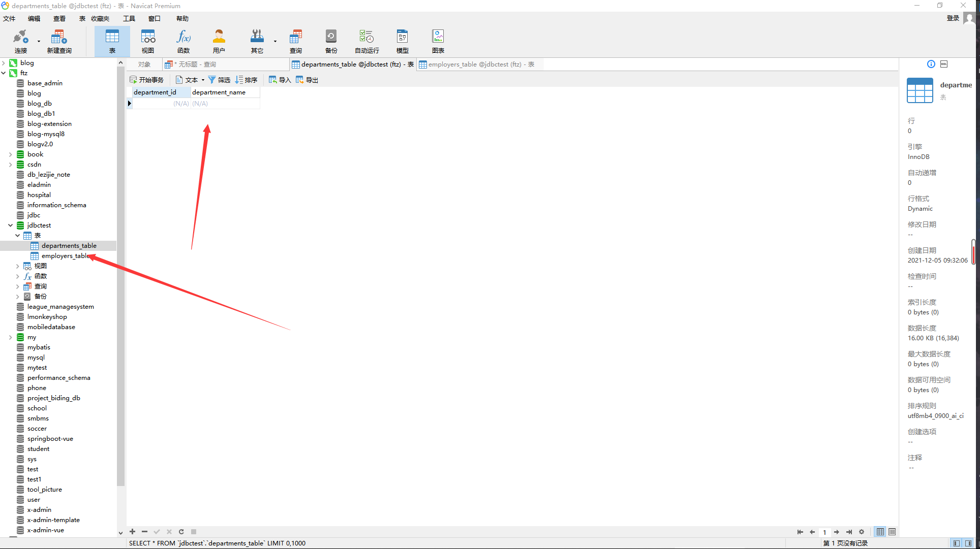Viewport: 980px width, 549px height.
Task: Collapse the jdbctest database node
Action: [10, 225]
